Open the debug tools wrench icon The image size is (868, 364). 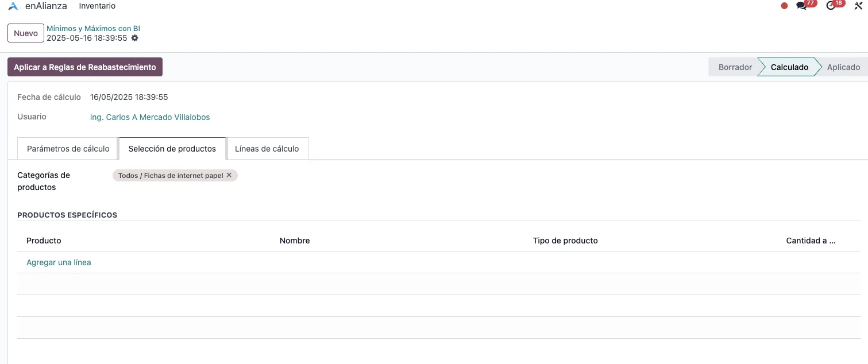(859, 6)
